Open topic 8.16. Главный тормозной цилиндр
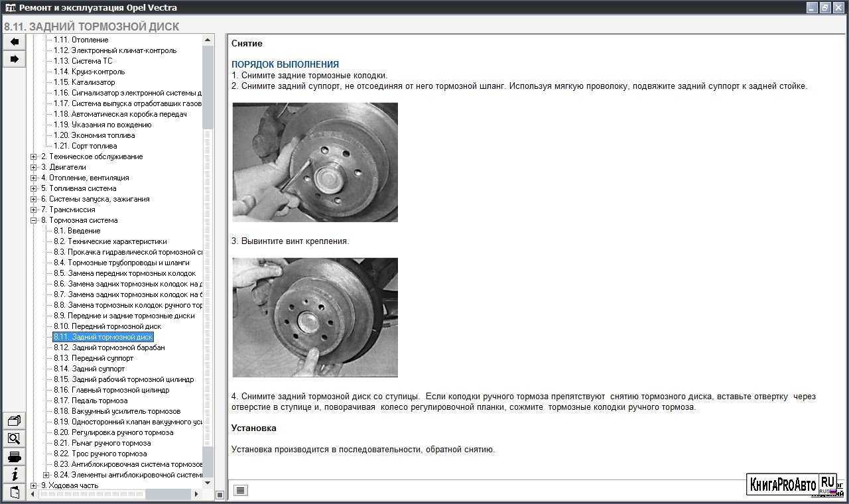The image size is (849, 504). pos(111,390)
